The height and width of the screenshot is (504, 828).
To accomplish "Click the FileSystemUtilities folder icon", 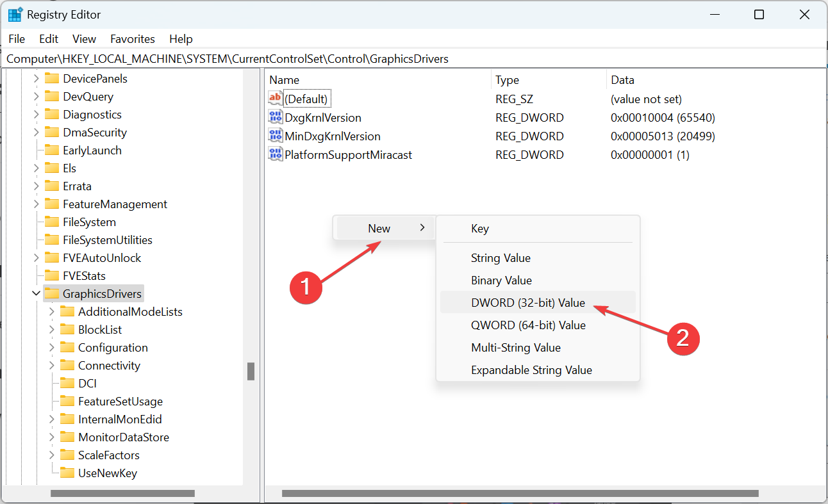I will (x=52, y=240).
